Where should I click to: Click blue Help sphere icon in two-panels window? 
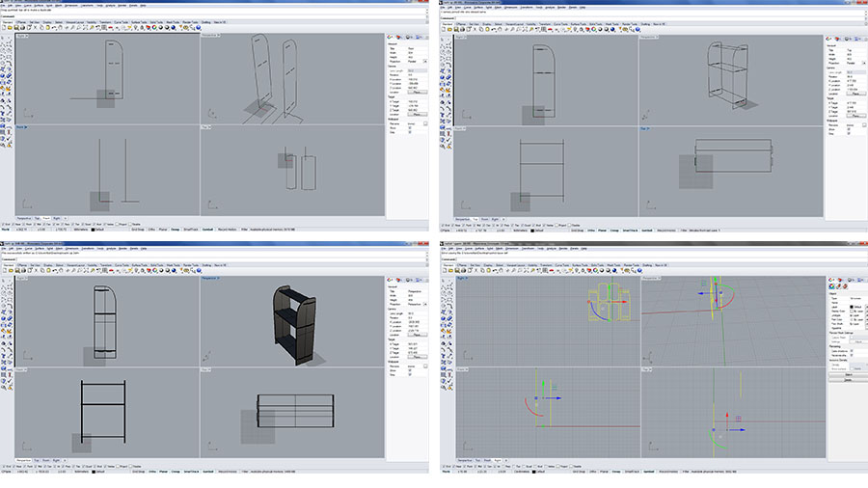coord(198,28)
